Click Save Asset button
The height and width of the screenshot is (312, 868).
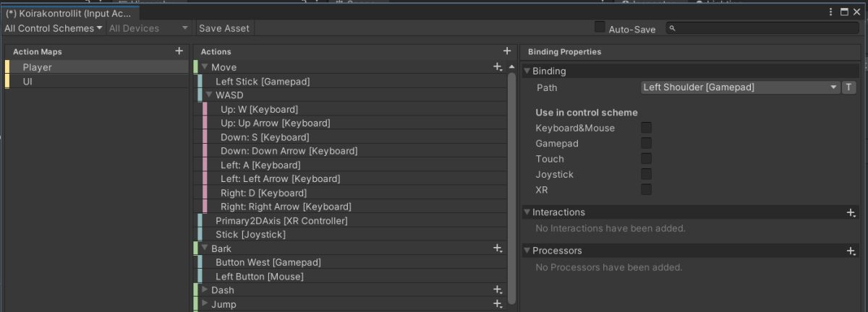tap(224, 28)
